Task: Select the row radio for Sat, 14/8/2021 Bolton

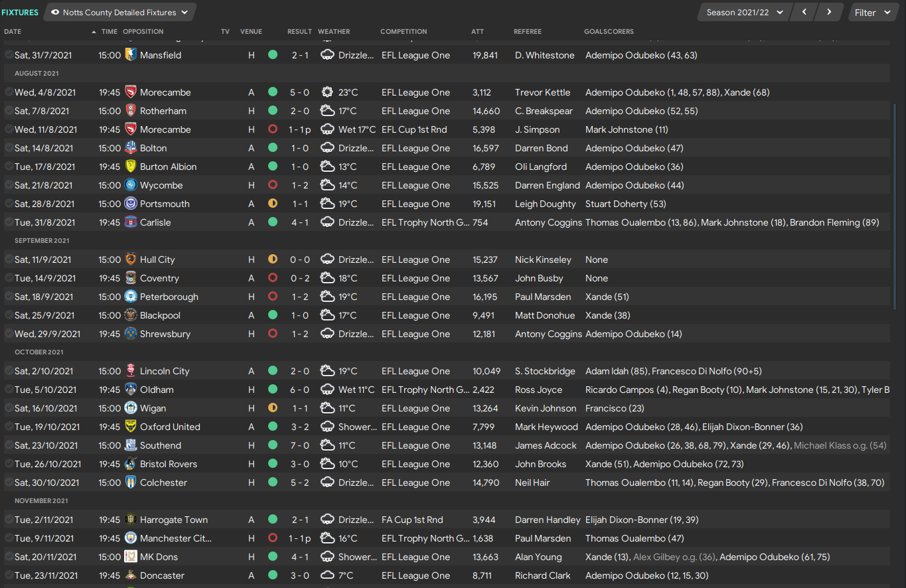Action: [9, 148]
